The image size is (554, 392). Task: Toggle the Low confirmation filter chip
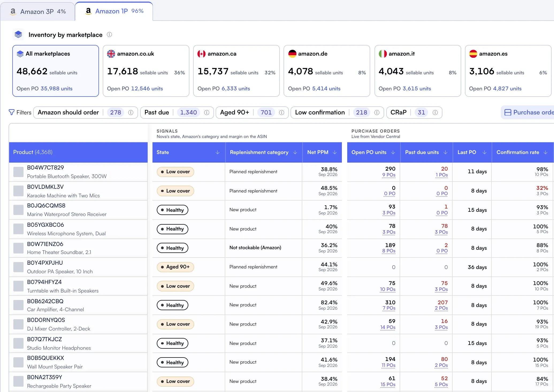pyautogui.click(x=337, y=113)
